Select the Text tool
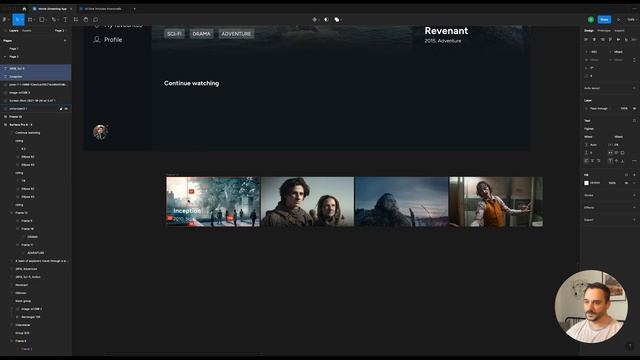640x360 pixels. (x=65, y=19)
